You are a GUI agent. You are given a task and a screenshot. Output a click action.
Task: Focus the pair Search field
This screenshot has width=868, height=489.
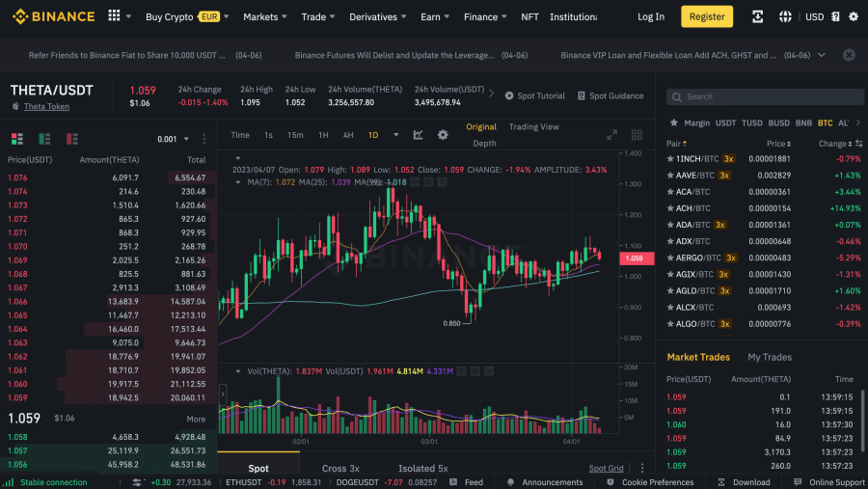(x=765, y=96)
